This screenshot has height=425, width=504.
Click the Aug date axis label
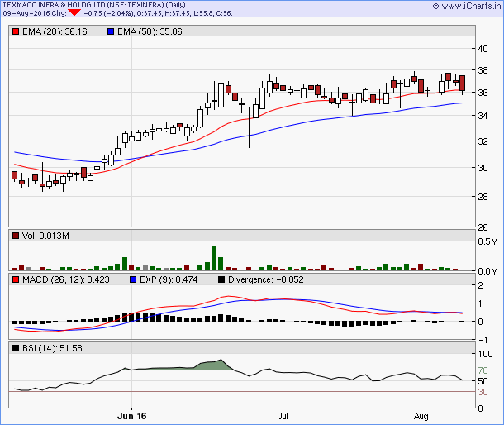[421, 416]
